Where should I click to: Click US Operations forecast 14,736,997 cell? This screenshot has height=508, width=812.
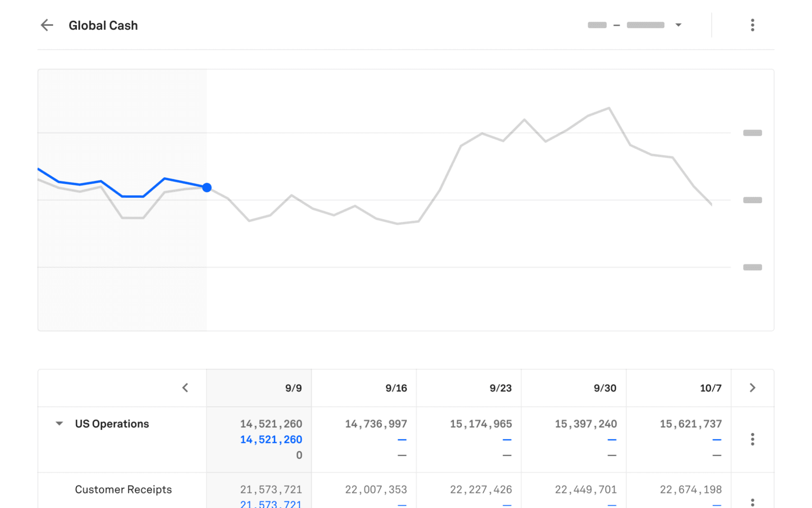pyautogui.click(x=376, y=424)
